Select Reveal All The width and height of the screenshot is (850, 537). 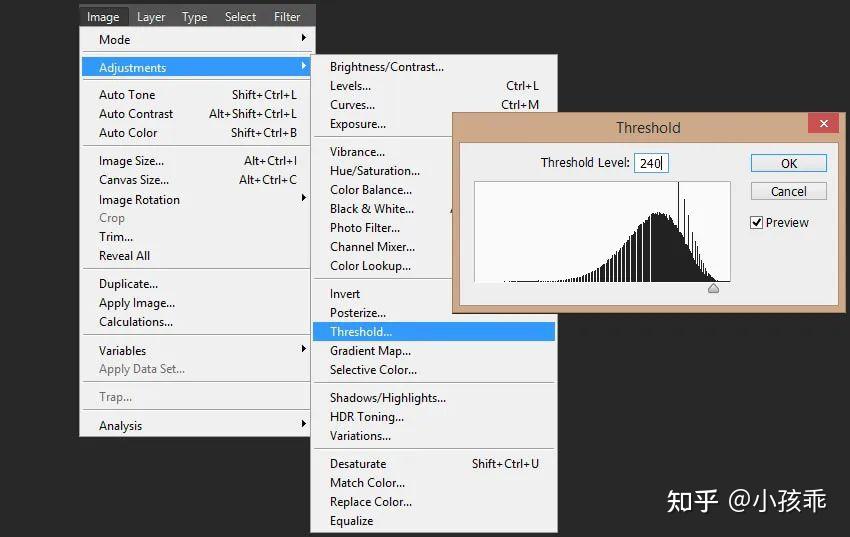coord(197,255)
